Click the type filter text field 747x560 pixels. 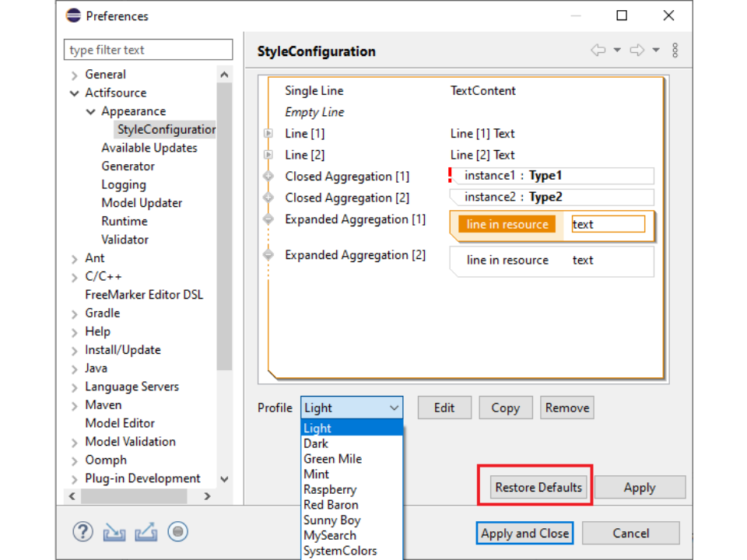[x=148, y=50]
